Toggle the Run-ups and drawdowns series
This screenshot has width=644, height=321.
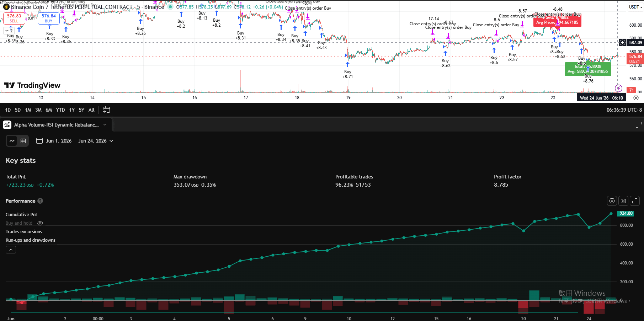coord(31,240)
